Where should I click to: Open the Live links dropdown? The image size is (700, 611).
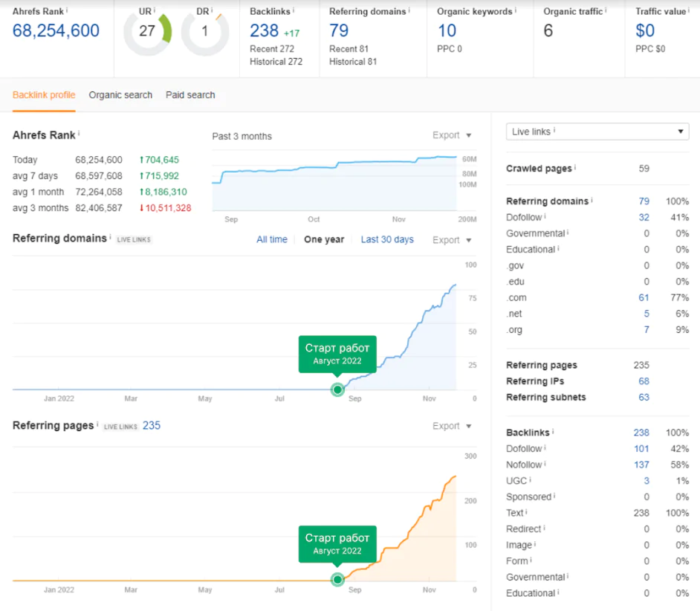597,132
